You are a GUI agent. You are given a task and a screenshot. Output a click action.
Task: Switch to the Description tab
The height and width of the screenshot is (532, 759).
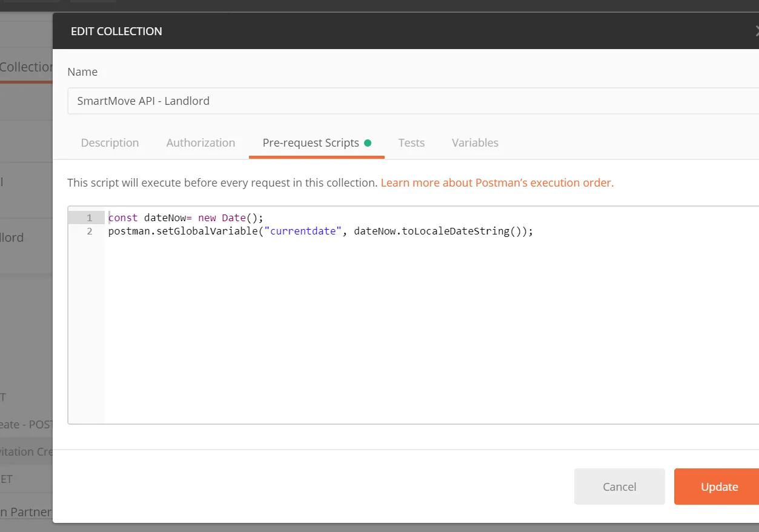tap(110, 143)
